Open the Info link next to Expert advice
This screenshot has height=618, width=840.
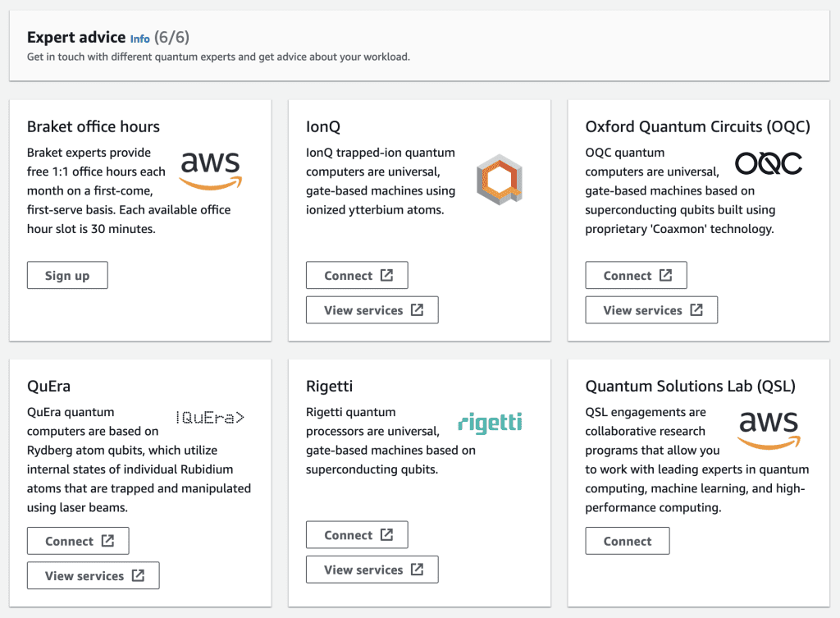coord(139,39)
